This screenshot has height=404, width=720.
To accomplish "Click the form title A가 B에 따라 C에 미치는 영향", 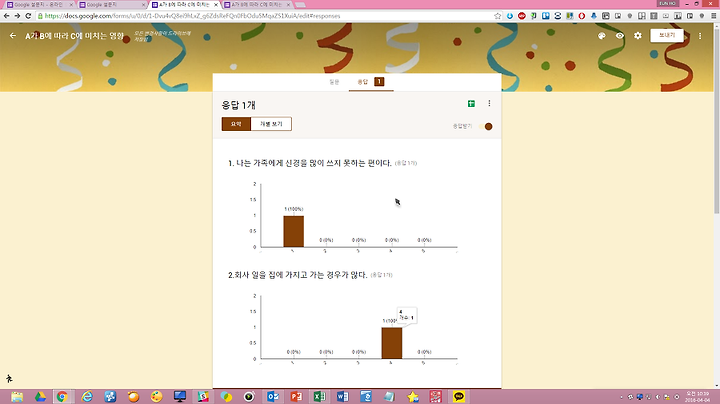I will pos(74,36).
